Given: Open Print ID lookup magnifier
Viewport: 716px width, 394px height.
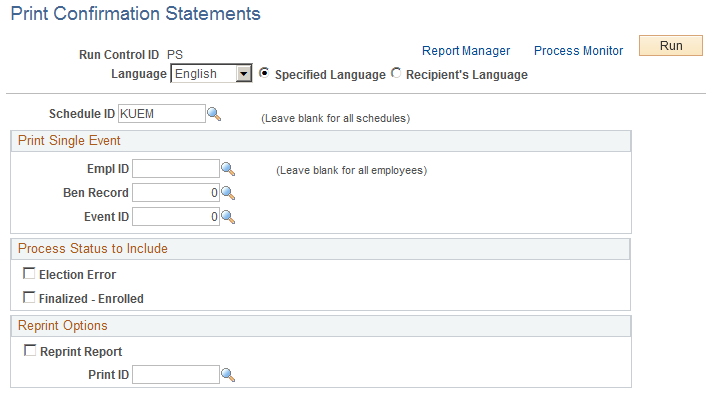Looking at the screenshot, I should click(x=228, y=375).
